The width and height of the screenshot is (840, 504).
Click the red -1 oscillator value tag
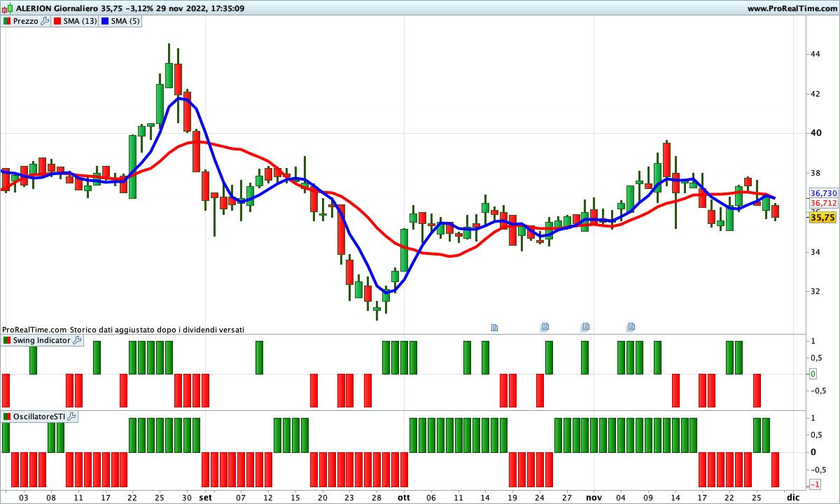tap(815, 484)
